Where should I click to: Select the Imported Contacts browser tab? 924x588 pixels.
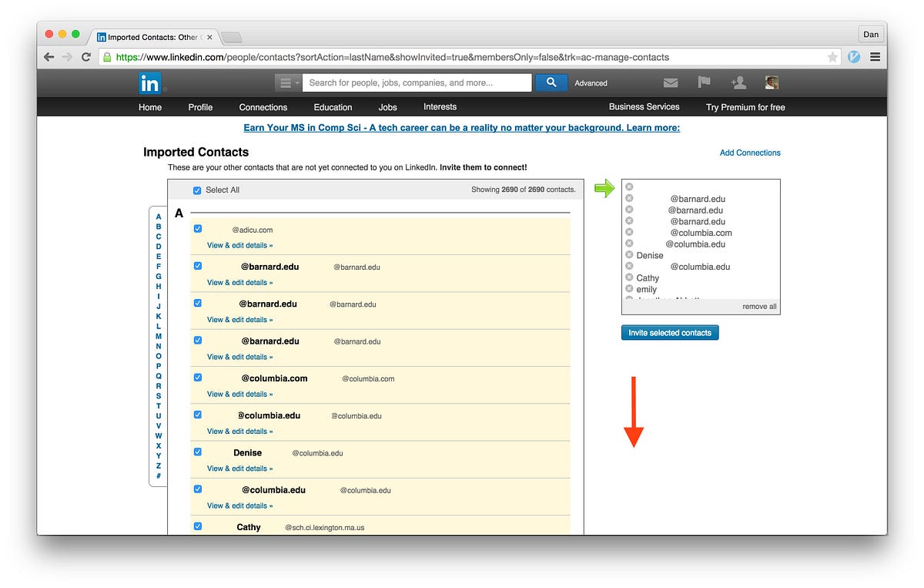(153, 37)
